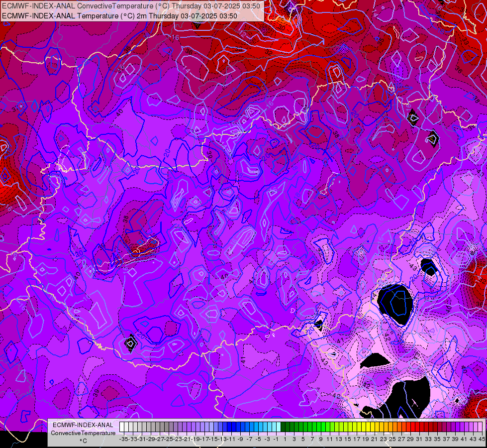Click the °C unit label in the legend
Screen dimensions: 487x448
point(83,441)
